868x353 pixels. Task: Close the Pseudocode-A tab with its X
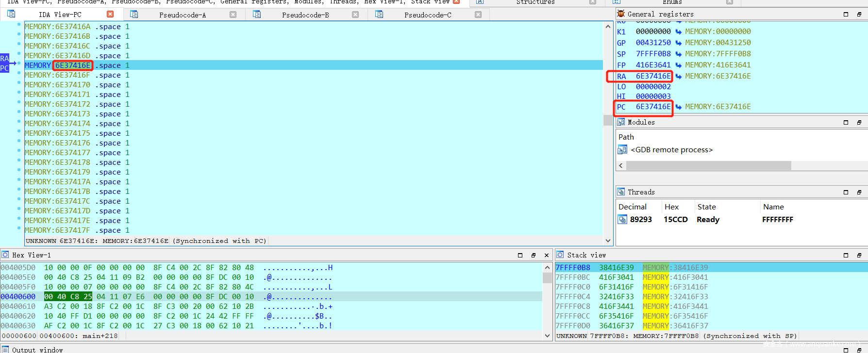point(233,15)
